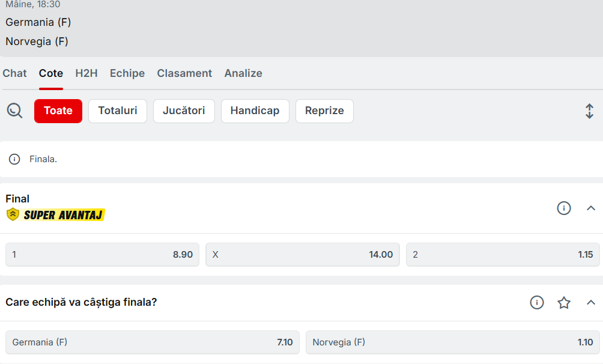Switch to the Chat tab
The width and height of the screenshot is (603, 364).
[14, 73]
